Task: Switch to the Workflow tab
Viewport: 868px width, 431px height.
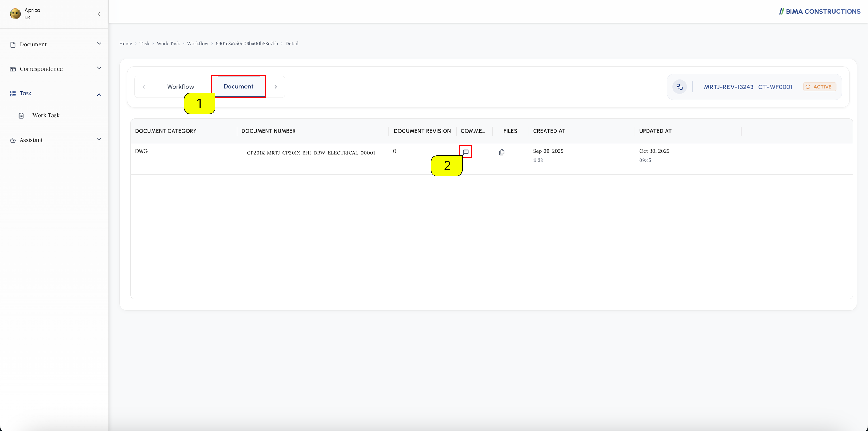Action: click(x=181, y=87)
